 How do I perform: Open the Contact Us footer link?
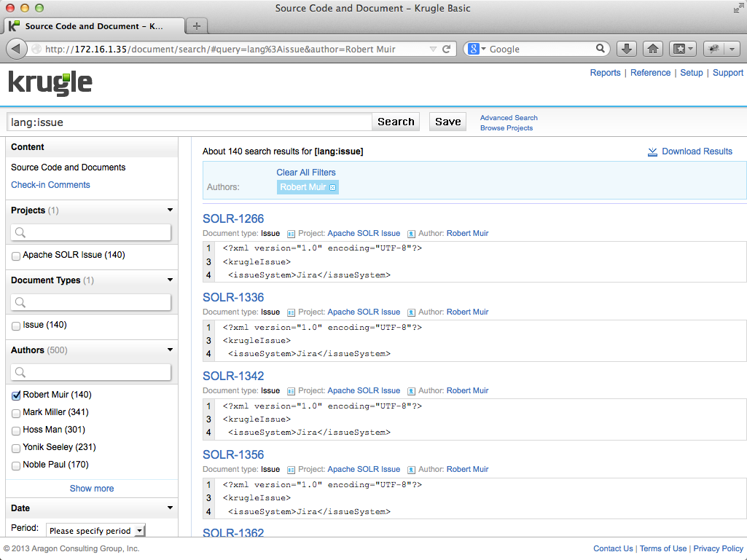pyautogui.click(x=613, y=548)
